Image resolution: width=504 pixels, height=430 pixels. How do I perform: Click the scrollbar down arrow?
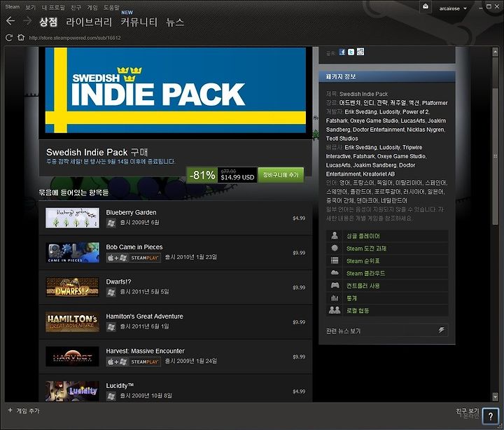(495, 397)
